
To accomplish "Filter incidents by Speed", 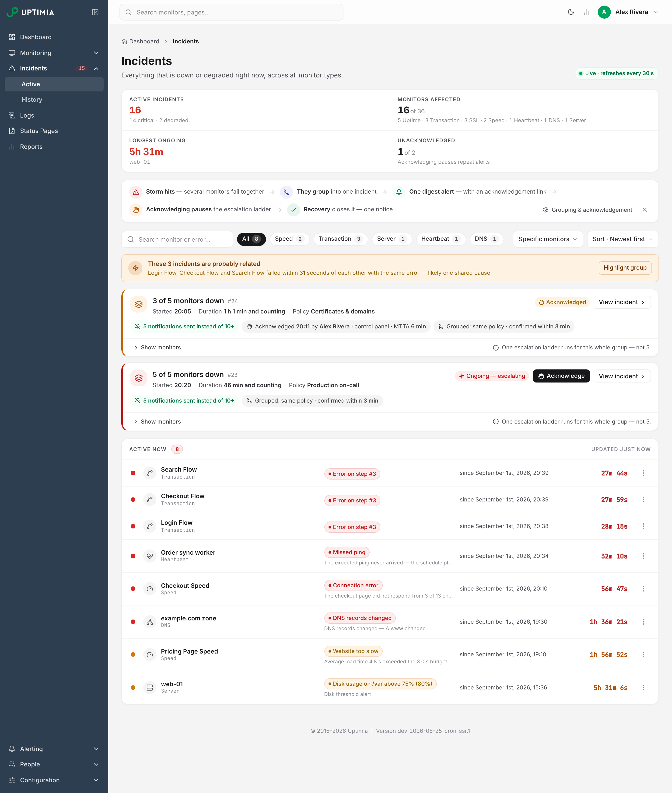I will click(290, 239).
